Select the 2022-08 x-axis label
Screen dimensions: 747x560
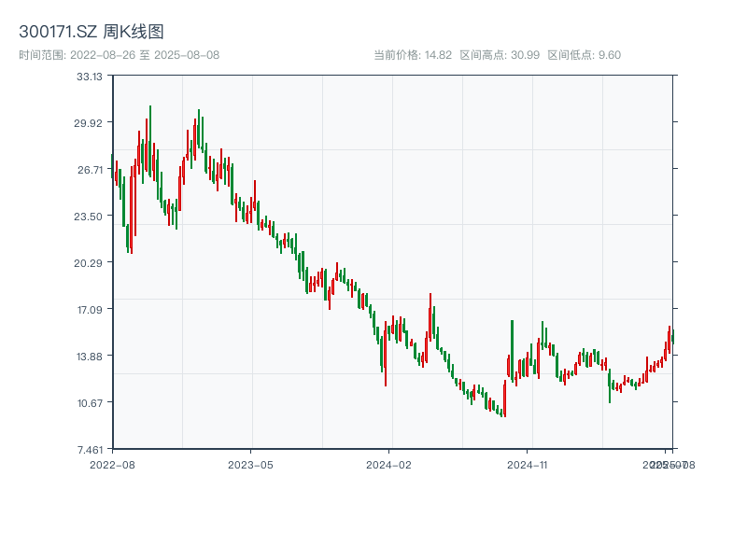click(112, 465)
